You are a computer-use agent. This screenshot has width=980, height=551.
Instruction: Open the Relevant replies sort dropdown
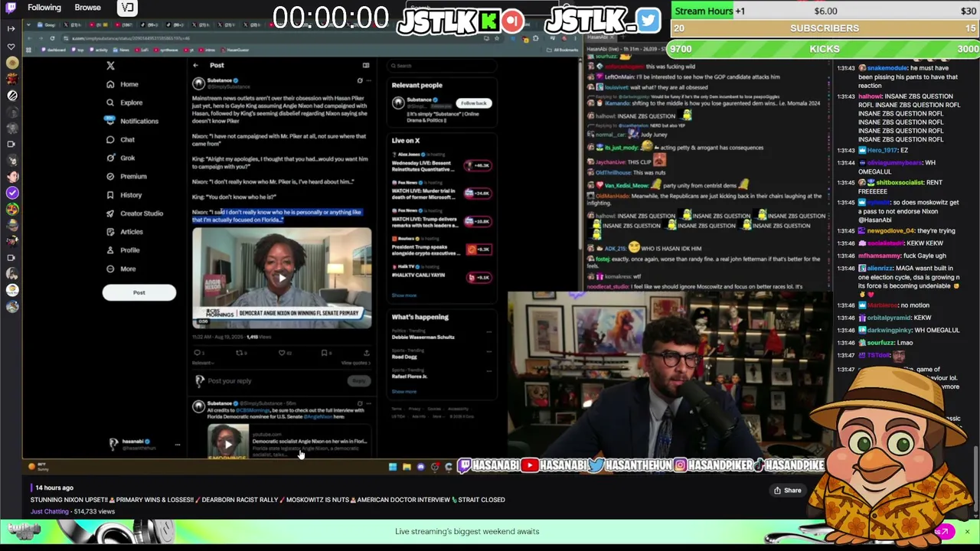coord(202,363)
